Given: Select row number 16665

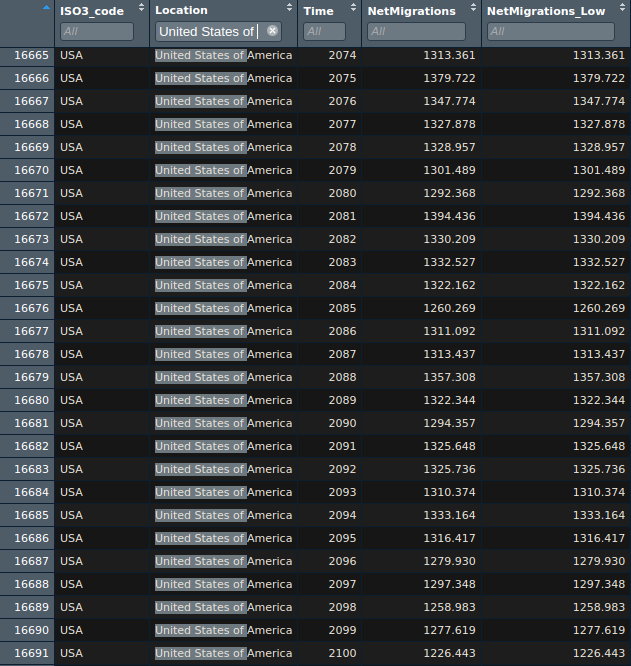Looking at the screenshot, I should tap(30, 55).
